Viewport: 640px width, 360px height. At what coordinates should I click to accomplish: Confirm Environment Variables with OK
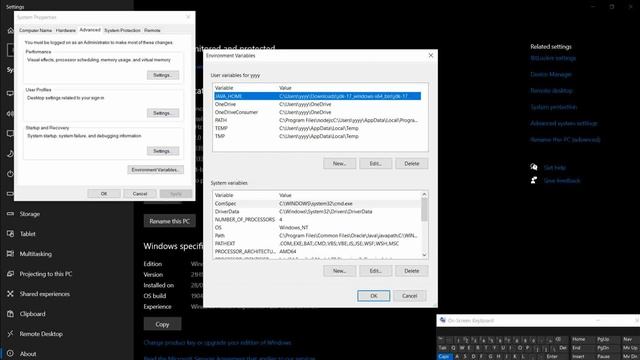(x=373, y=296)
